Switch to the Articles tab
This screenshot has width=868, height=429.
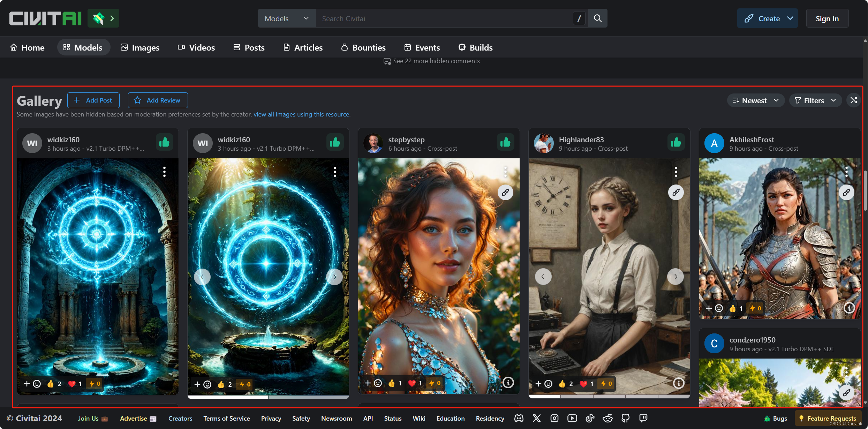(x=303, y=47)
